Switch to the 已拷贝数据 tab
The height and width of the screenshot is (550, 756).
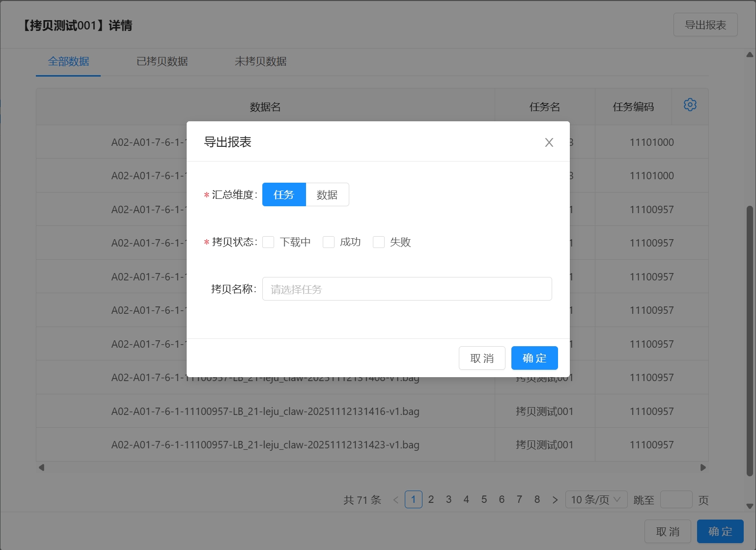coord(162,62)
